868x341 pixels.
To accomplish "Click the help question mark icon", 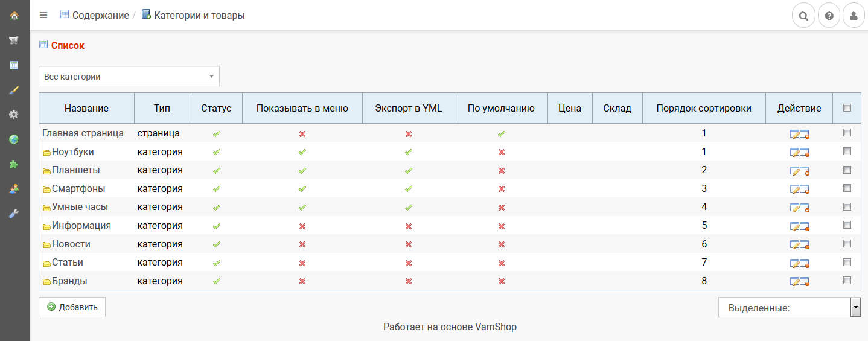I will [829, 16].
